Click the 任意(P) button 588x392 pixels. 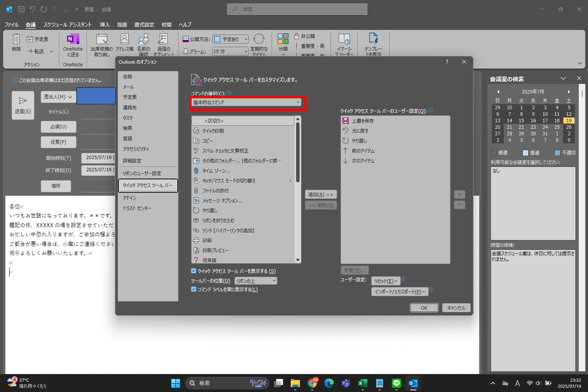[58, 142]
